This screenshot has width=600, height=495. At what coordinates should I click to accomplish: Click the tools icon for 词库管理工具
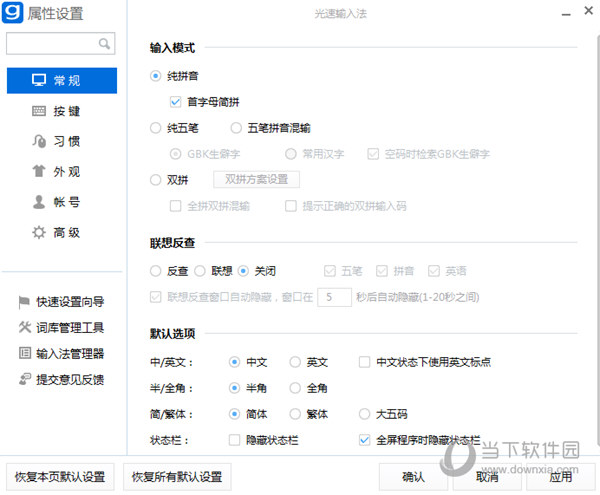click(24, 327)
